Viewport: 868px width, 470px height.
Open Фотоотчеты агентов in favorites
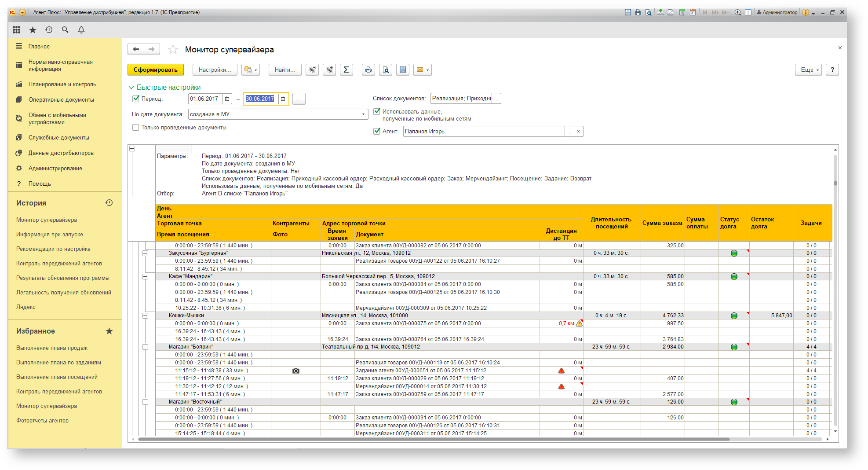(x=42, y=421)
